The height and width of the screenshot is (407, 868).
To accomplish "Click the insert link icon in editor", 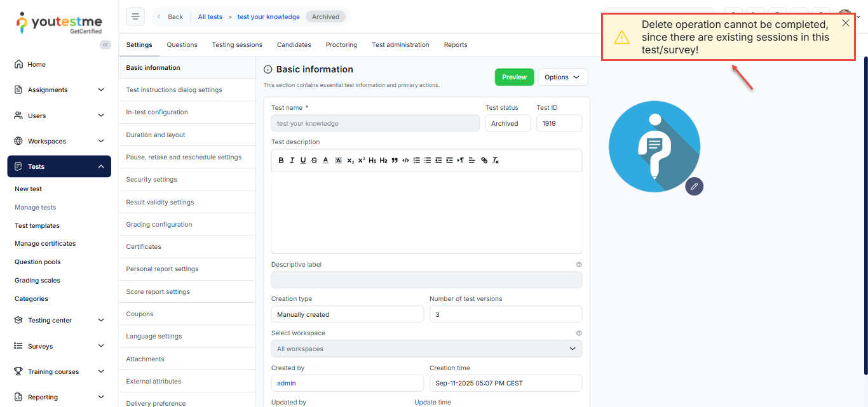I will click(484, 161).
